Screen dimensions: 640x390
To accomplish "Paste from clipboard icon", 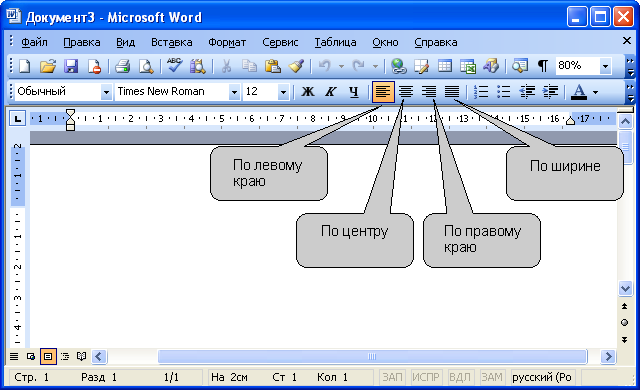I will (x=272, y=66).
